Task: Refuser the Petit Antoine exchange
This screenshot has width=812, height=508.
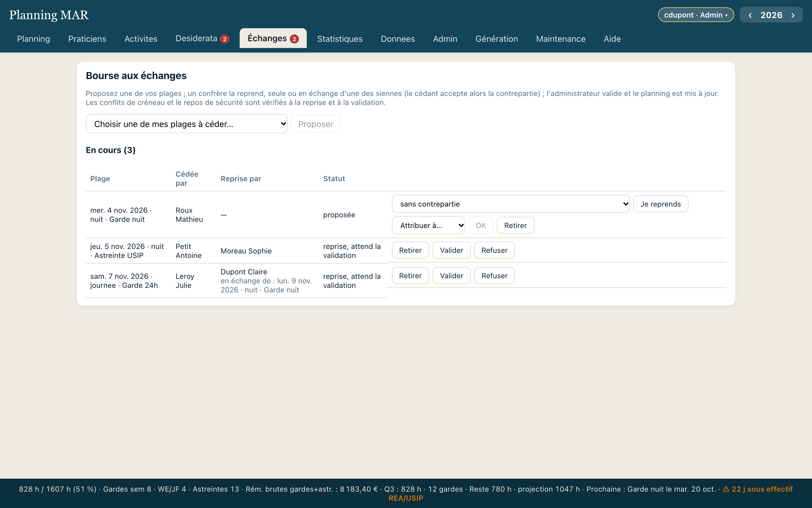Action: [x=494, y=250]
